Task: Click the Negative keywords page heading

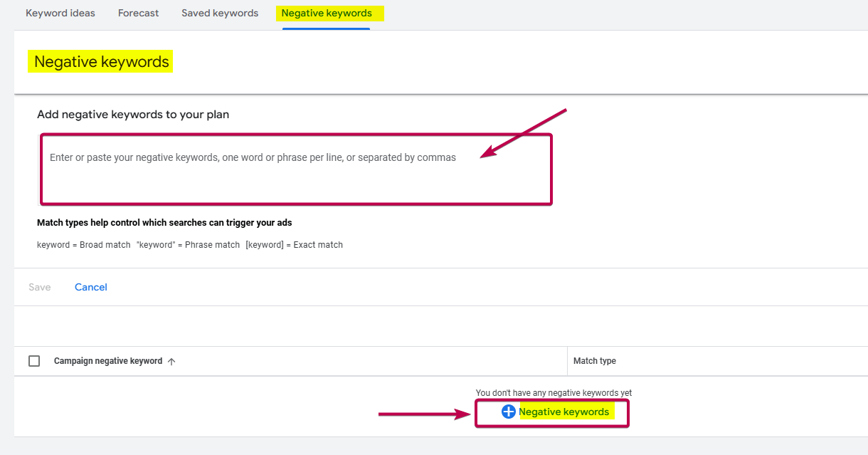Action: pyautogui.click(x=102, y=62)
